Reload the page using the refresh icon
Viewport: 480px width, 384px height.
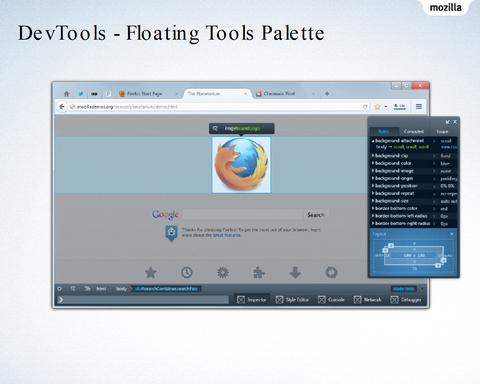point(365,107)
